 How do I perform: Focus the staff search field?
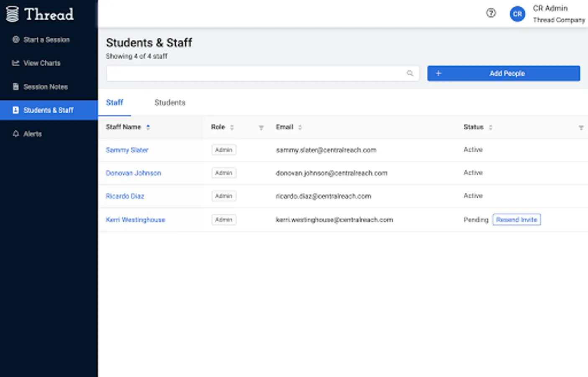[255, 73]
